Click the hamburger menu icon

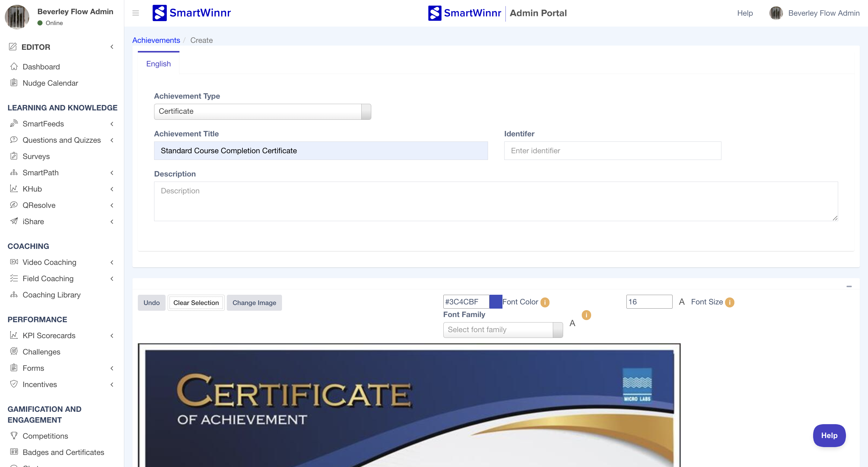(x=135, y=13)
